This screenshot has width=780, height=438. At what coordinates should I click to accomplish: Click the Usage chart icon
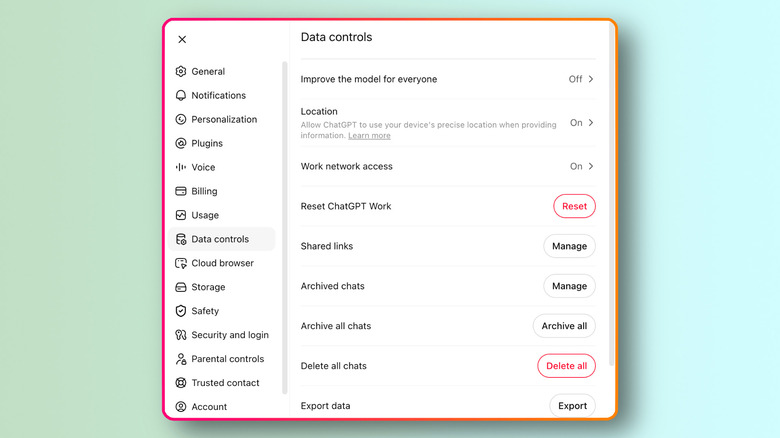click(181, 215)
